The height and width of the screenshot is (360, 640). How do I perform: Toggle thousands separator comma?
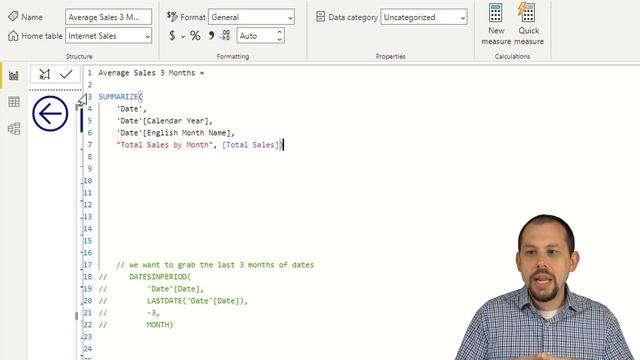click(x=211, y=36)
